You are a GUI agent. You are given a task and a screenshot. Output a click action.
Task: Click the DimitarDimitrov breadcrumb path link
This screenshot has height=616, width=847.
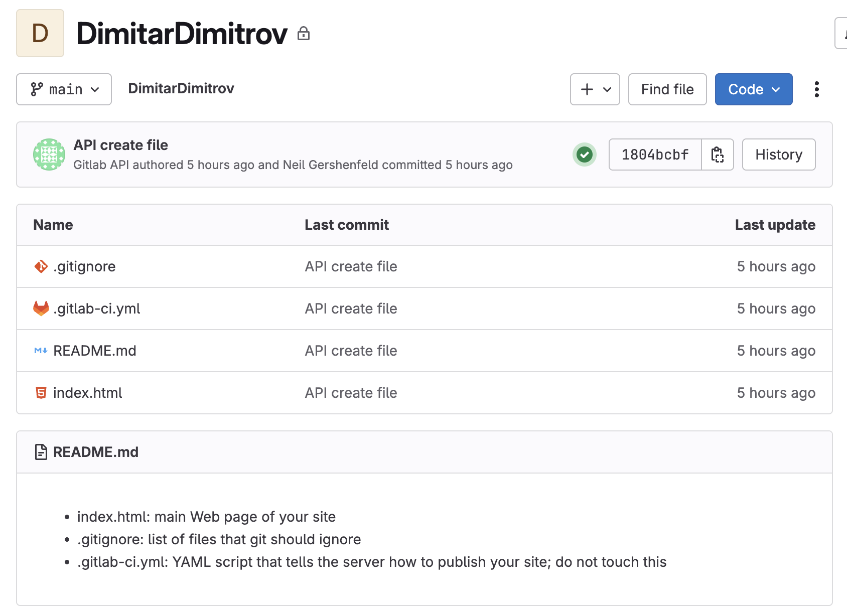pos(181,88)
